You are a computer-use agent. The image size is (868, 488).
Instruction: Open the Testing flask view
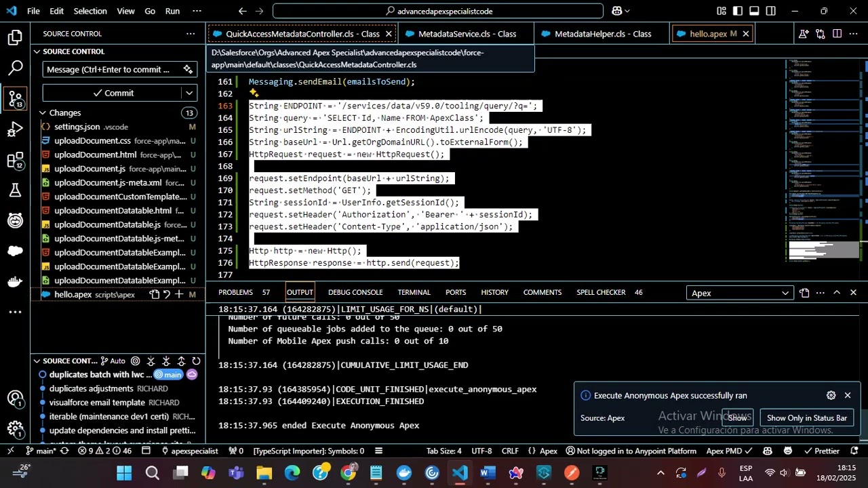pos(15,190)
